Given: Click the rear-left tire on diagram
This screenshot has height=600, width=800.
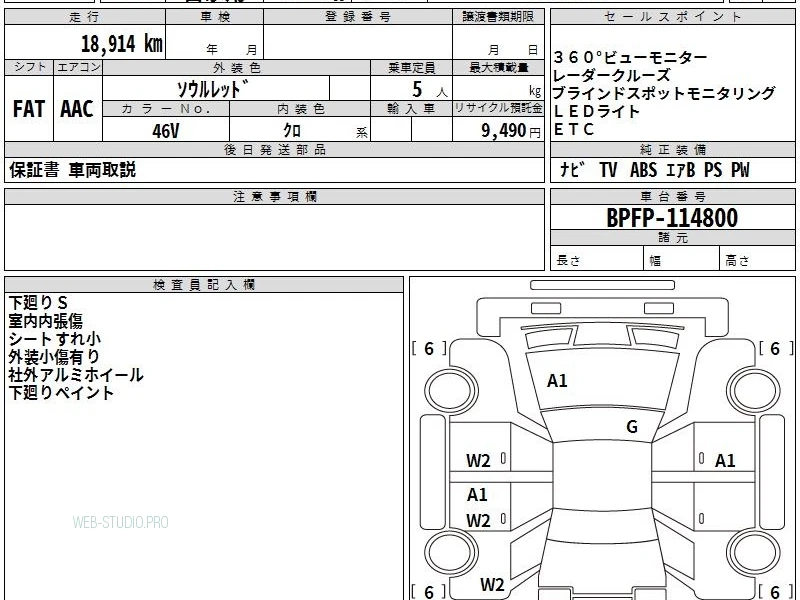Looking at the screenshot, I should point(451,553).
